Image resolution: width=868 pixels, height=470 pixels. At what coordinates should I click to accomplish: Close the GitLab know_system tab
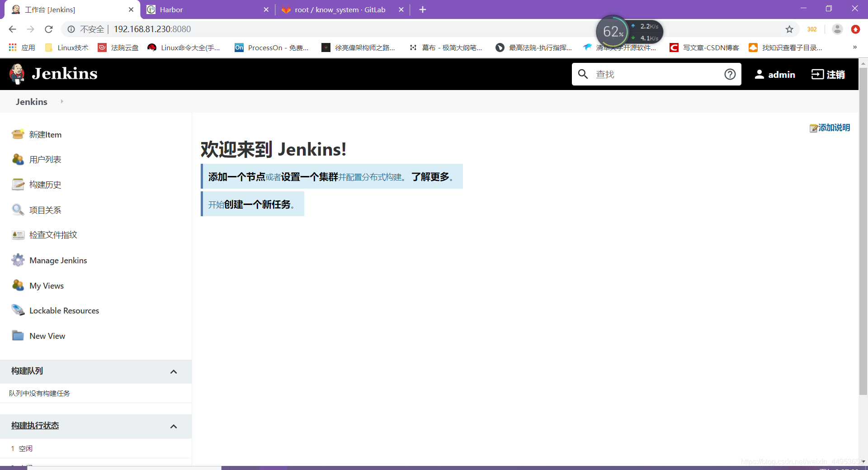401,9
